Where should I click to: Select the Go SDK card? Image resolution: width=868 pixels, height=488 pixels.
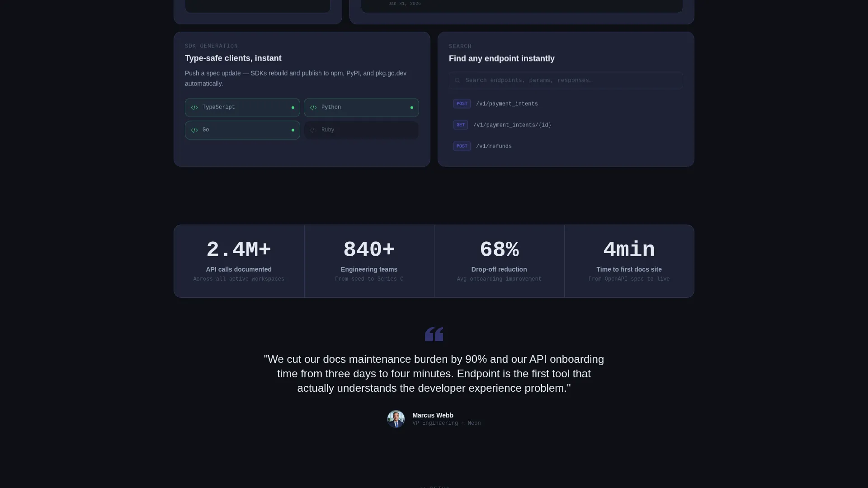242,130
